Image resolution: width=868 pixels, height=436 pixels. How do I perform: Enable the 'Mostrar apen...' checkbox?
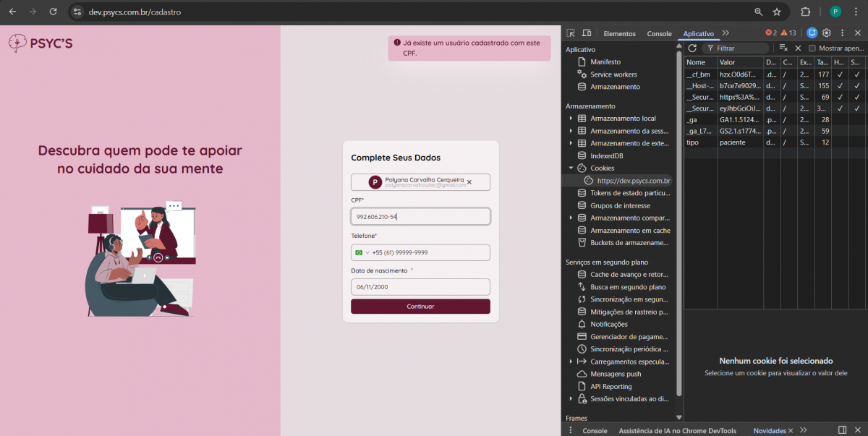click(812, 48)
